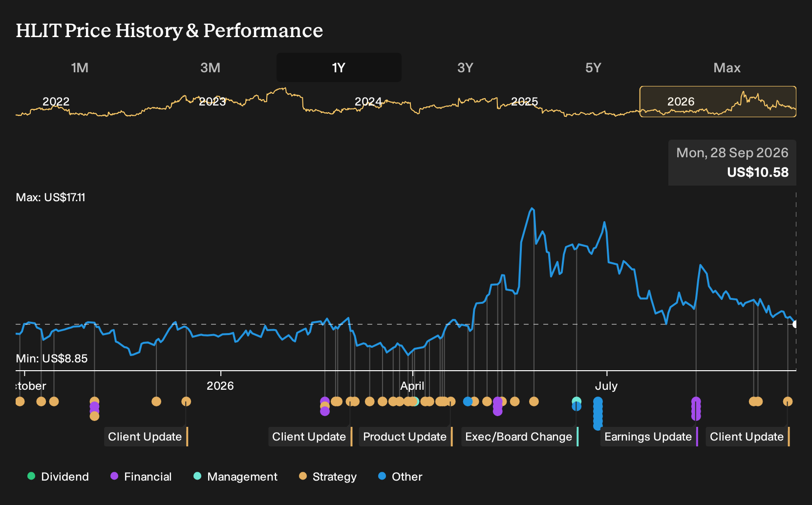
Task: Toggle the Management legend filter
Action: click(235, 476)
